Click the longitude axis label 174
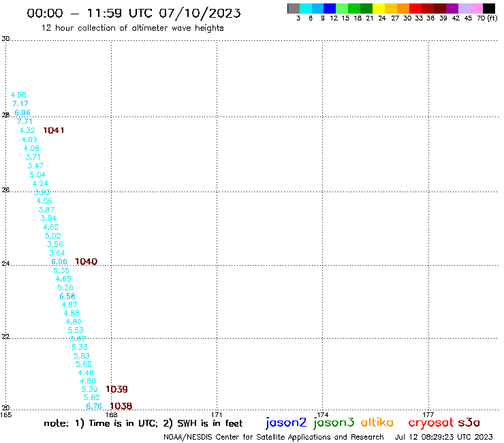 pyautogui.click(x=322, y=414)
